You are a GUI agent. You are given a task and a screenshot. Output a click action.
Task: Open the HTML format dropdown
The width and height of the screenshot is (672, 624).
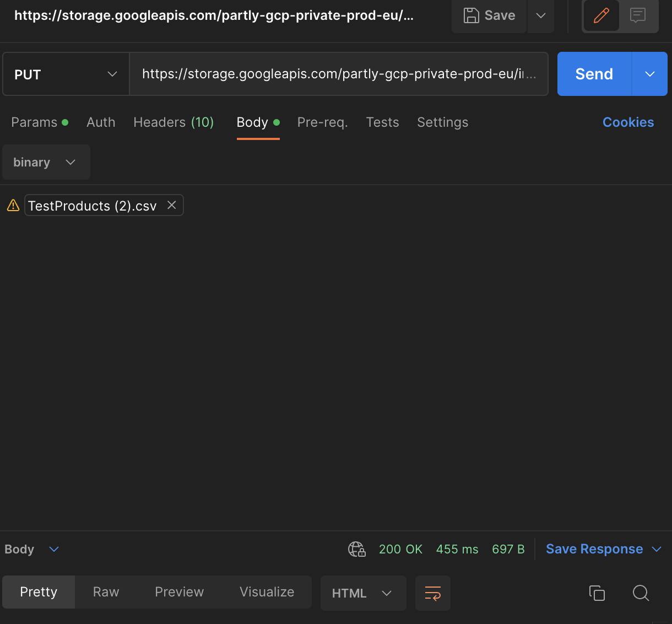click(x=363, y=593)
